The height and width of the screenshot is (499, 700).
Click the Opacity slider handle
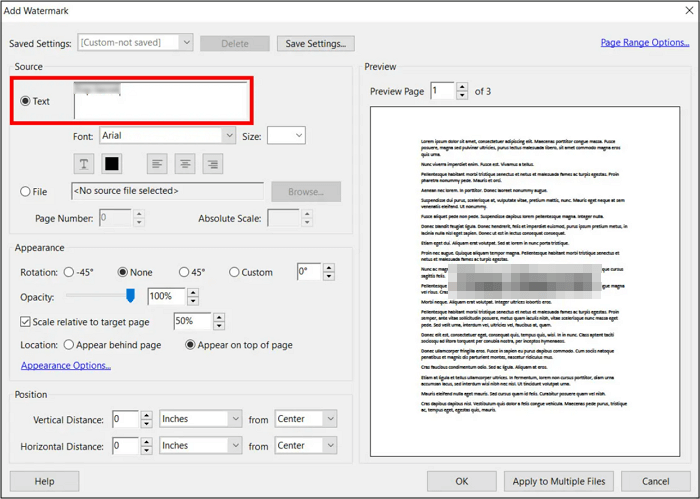coord(130,296)
